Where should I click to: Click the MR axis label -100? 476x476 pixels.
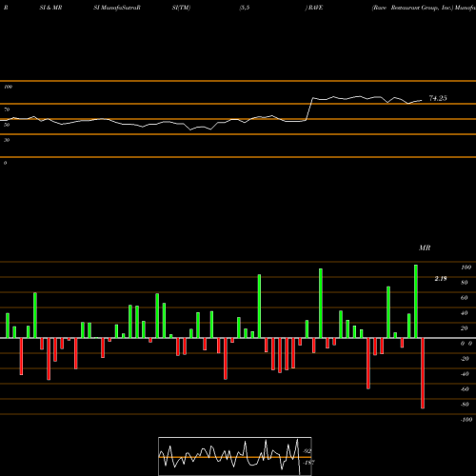(466, 420)
